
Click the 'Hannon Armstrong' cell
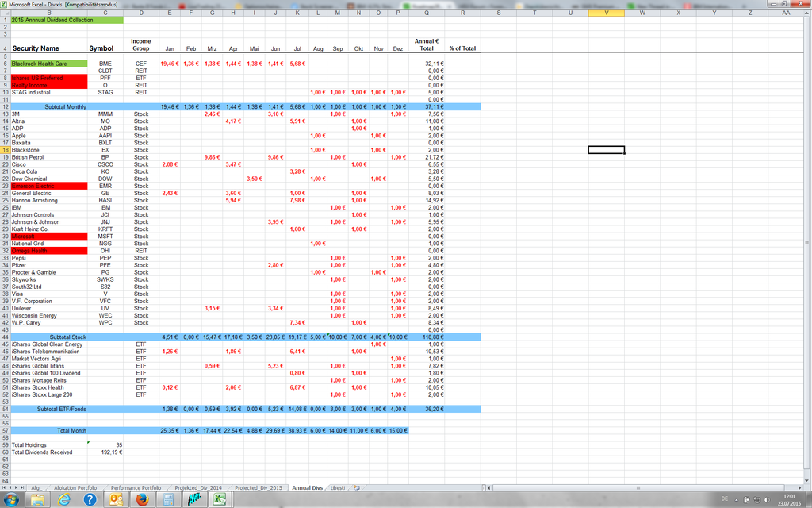[x=49, y=200]
